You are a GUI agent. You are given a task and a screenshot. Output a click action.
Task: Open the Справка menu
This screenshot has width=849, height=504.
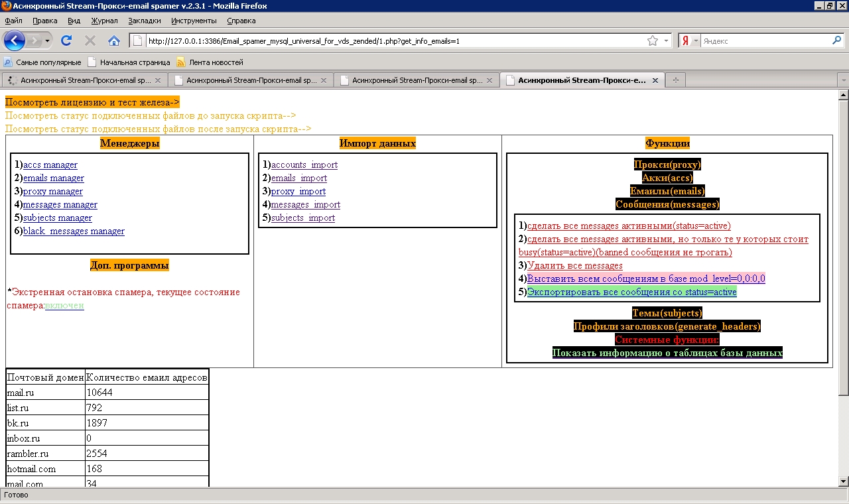pos(241,21)
